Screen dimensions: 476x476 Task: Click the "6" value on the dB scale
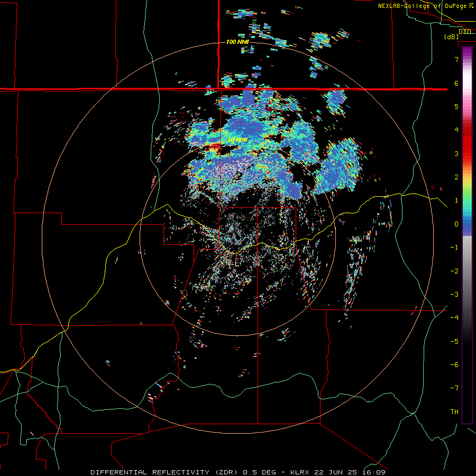456,83
